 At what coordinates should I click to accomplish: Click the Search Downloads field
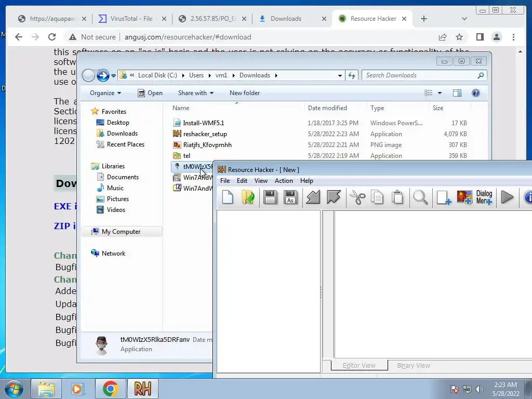[424, 75]
